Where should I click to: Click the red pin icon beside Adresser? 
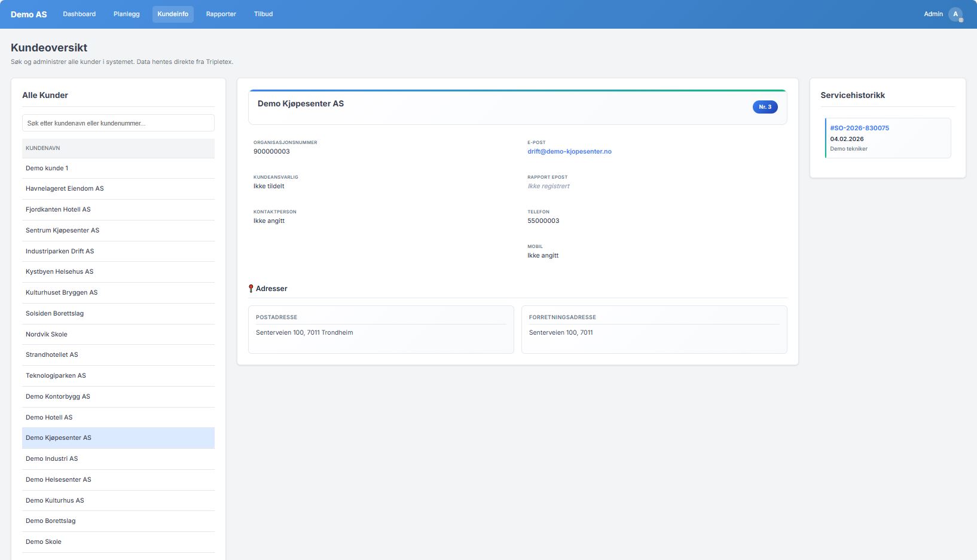[251, 289]
